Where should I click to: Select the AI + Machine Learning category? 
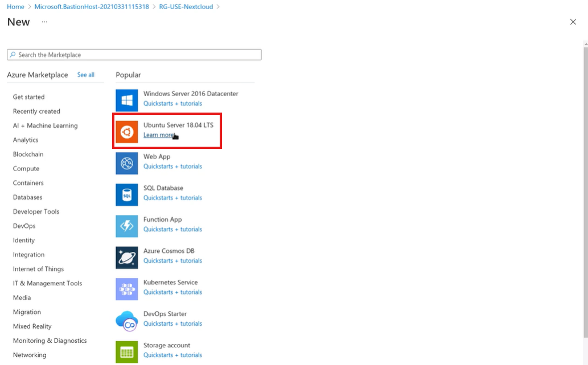coord(46,126)
